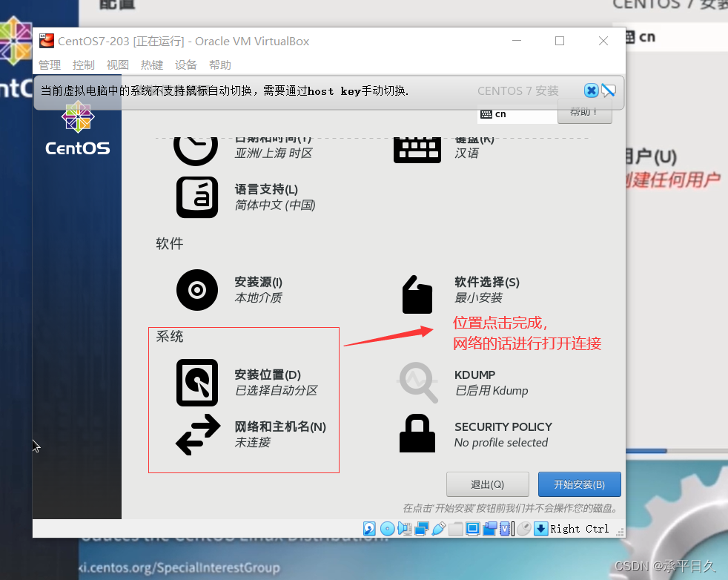Image resolution: width=728 pixels, height=580 pixels.
Task: Open the hard disk activity indicator
Action: 370,529
